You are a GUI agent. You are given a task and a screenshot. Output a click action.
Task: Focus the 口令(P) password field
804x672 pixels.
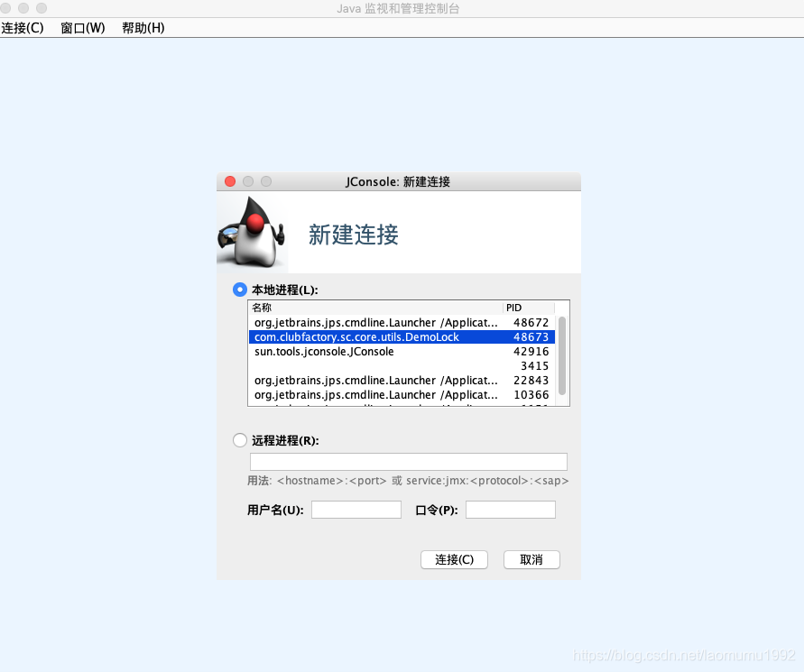click(511, 510)
